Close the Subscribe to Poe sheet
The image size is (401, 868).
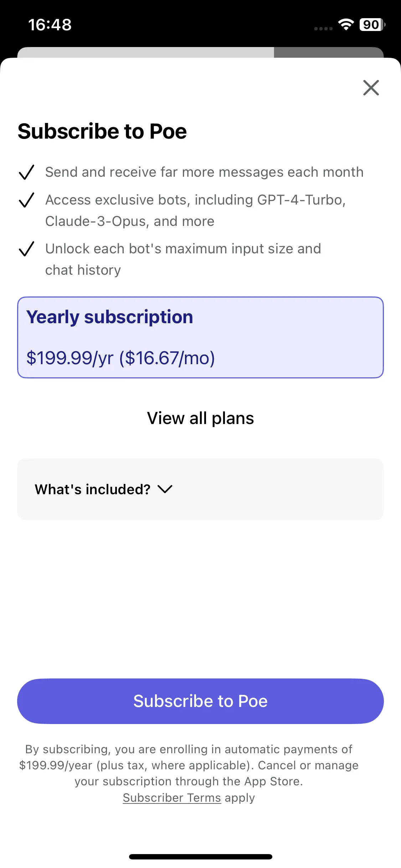coord(371,88)
